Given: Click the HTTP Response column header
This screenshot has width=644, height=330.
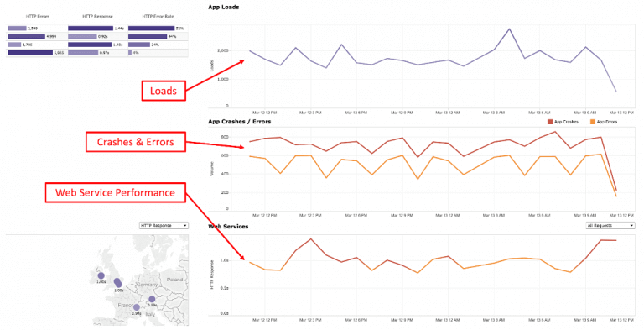Looking at the screenshot, I should (97, 17).
